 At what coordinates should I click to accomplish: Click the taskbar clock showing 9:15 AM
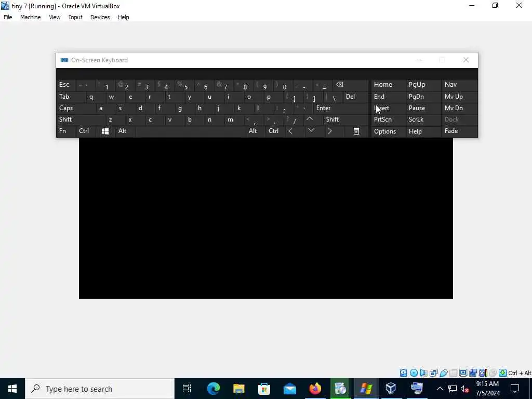pos(487,389)
